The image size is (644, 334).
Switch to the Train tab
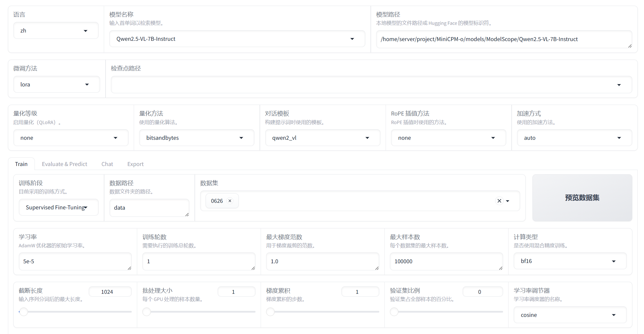21,164
